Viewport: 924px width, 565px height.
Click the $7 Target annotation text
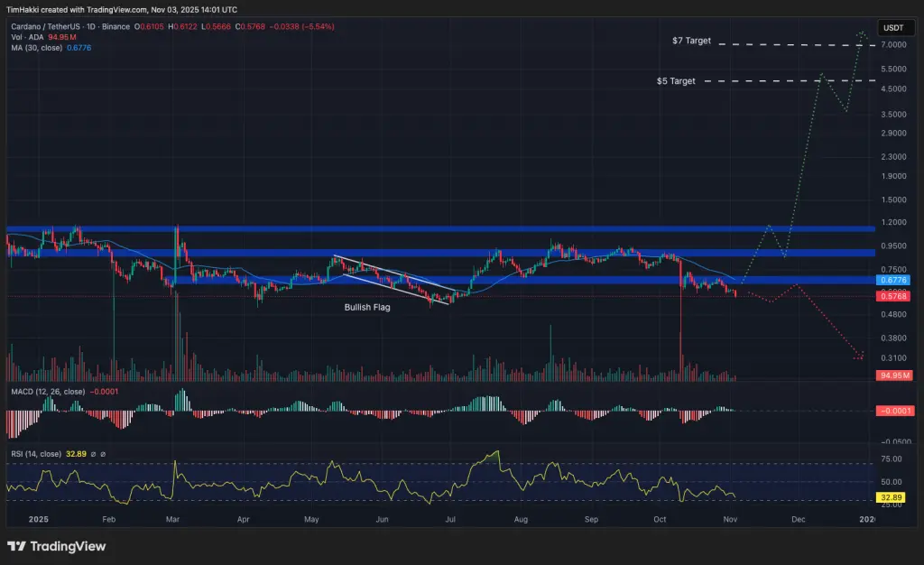(690, 40)
